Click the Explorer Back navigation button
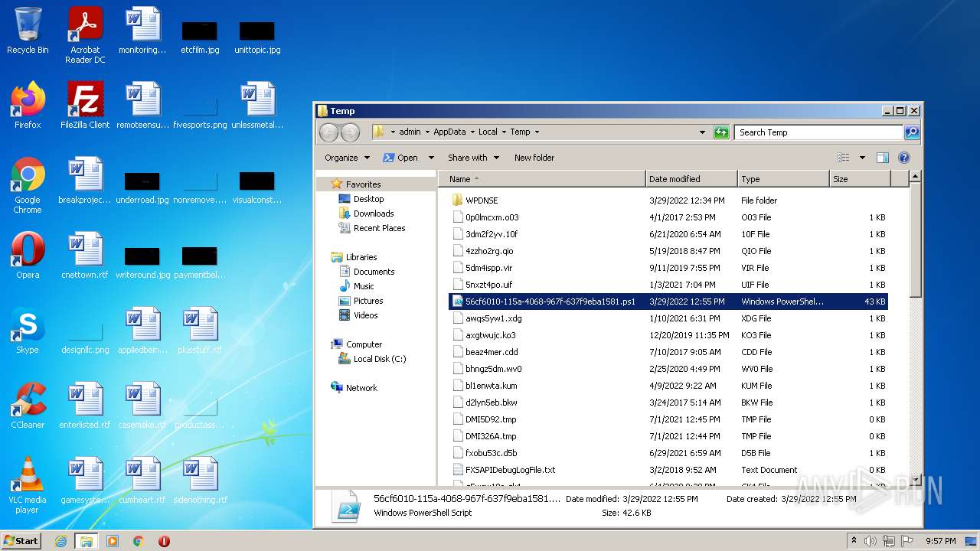The height and width of the screenshot is (551, 980). (328, 132)
